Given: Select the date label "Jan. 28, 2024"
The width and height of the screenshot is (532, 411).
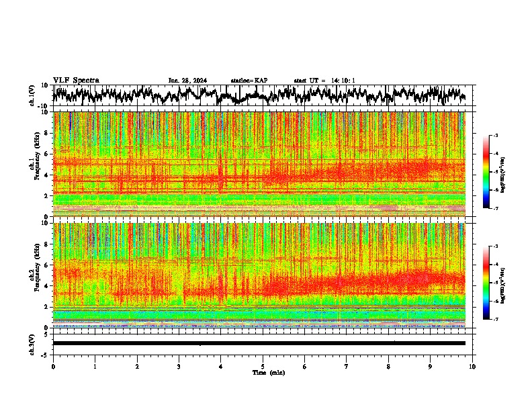Looking at the screenshot, I should (x=187, y=81).
